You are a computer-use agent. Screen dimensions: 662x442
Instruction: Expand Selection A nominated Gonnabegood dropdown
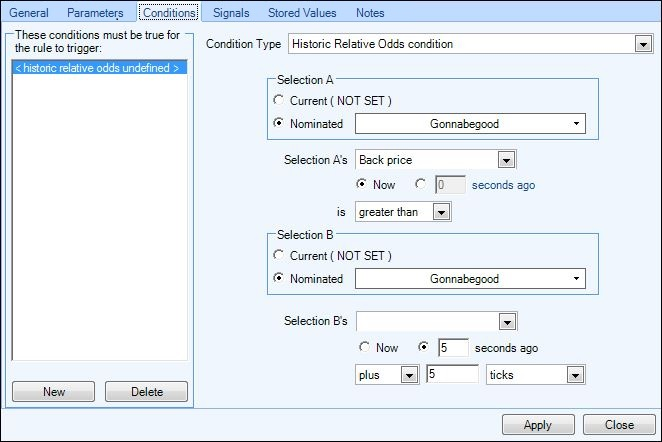point(470,124)
